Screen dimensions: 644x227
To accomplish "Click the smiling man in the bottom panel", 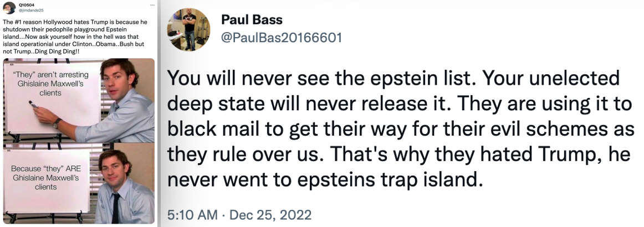I will 124,187.
